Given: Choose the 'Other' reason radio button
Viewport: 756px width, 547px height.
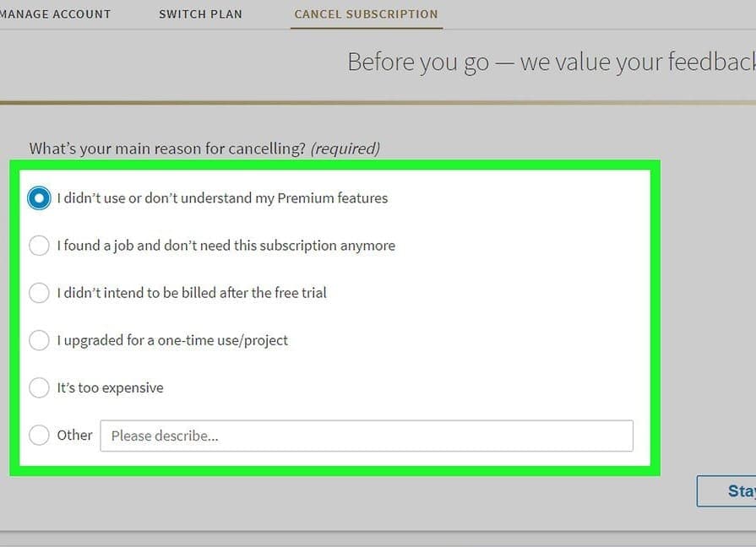Looking at the screenshot, I should (x=39, y=435).
